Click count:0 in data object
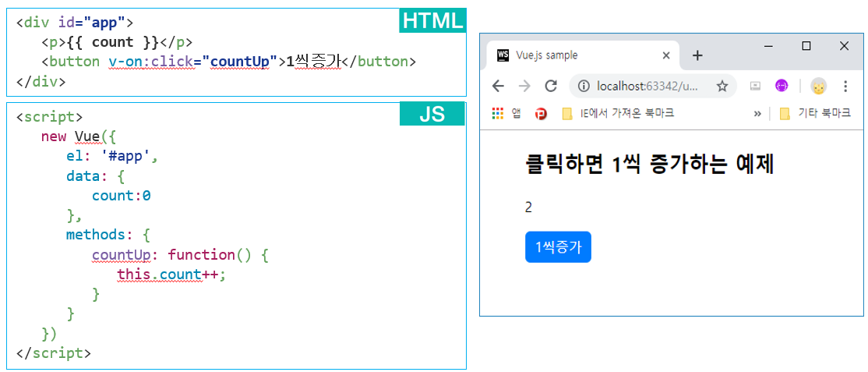Viewport: 868px width, 372px height. [x=122, y=196]
